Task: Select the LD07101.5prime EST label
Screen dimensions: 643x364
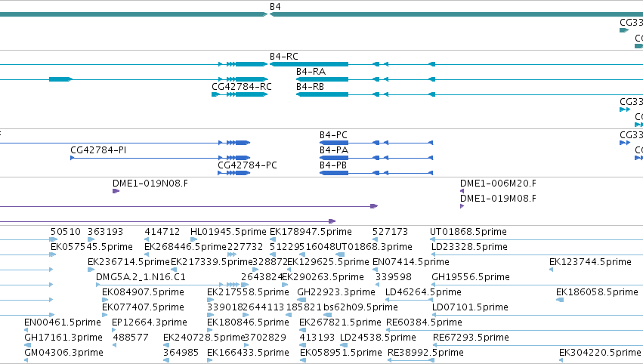Action: [x=471, y=308]
